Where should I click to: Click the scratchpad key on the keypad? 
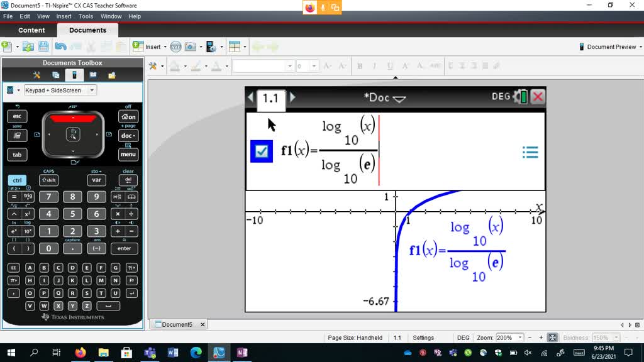tap(17, 136)
